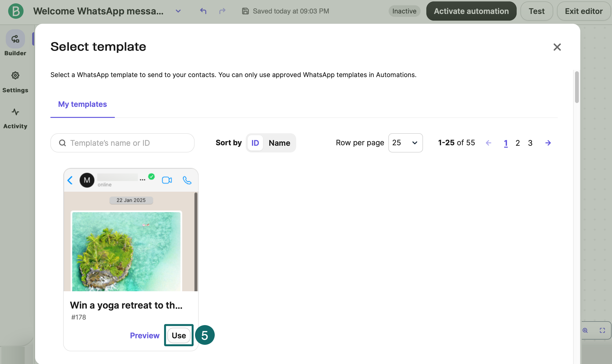Close the Select template dialog

(557, 47)
